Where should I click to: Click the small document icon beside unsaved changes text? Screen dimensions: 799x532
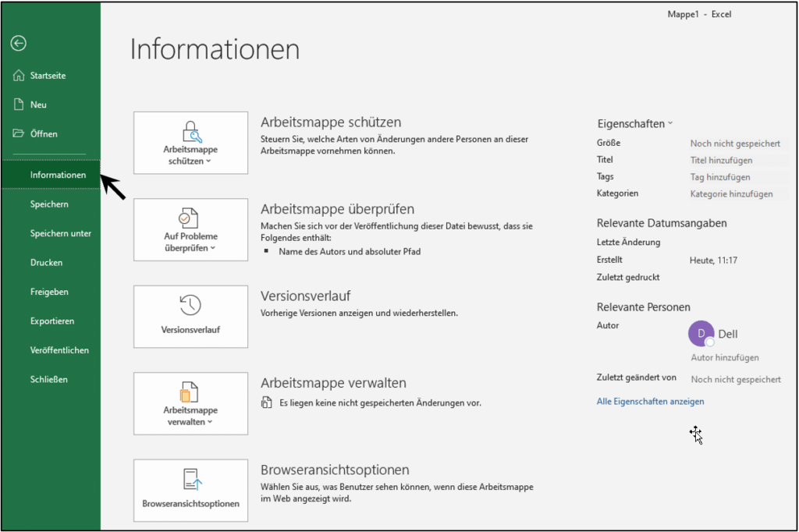tap(267, 403)
